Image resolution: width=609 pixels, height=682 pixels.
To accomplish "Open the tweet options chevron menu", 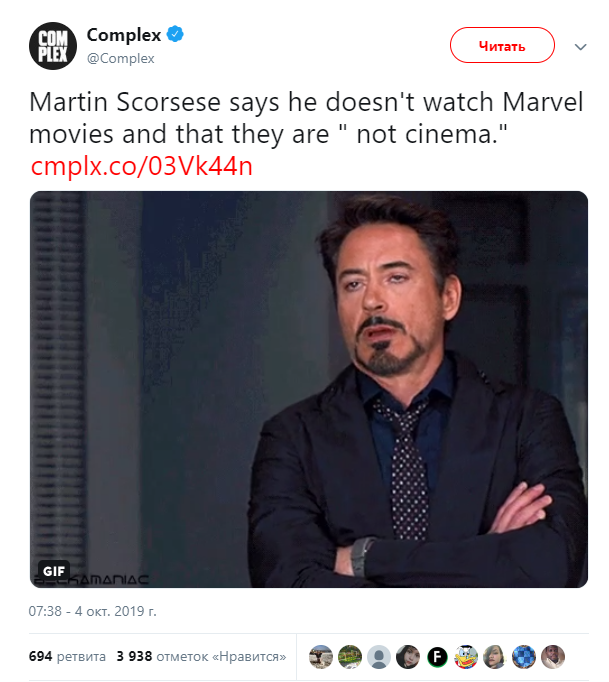I will point(580,46).
